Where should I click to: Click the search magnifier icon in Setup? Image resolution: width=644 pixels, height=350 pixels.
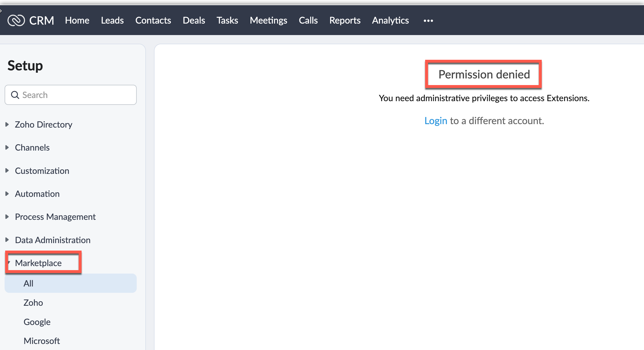tap(15, 95)
